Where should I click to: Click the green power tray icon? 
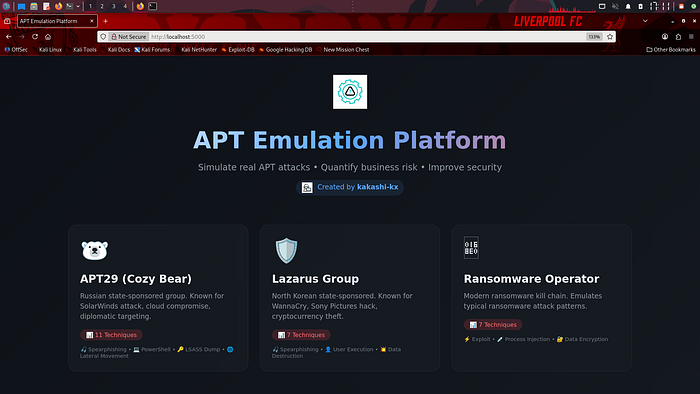[694, 6]
